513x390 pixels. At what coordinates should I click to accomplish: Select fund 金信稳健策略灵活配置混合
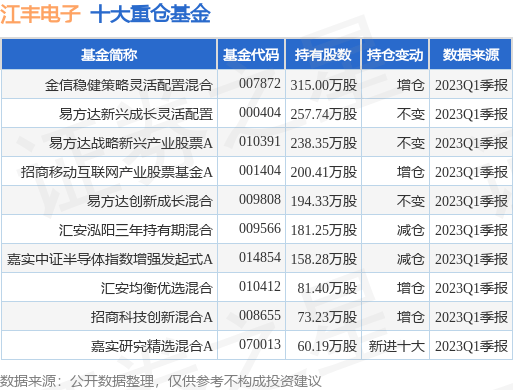(x=129, y=85)
